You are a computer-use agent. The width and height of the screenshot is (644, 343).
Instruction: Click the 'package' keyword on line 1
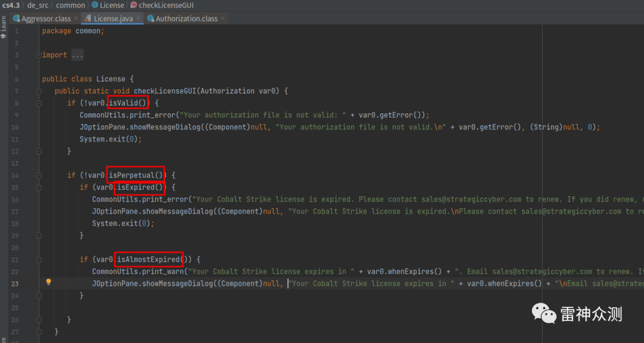click(x=56, y=31)
